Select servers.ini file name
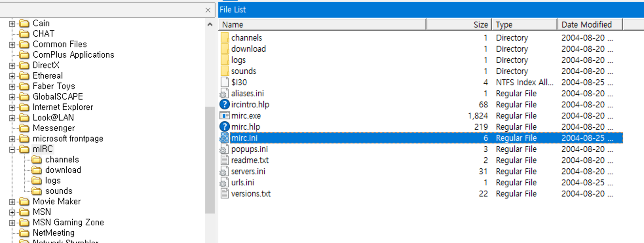644x243 pixels. click(248, 171)
